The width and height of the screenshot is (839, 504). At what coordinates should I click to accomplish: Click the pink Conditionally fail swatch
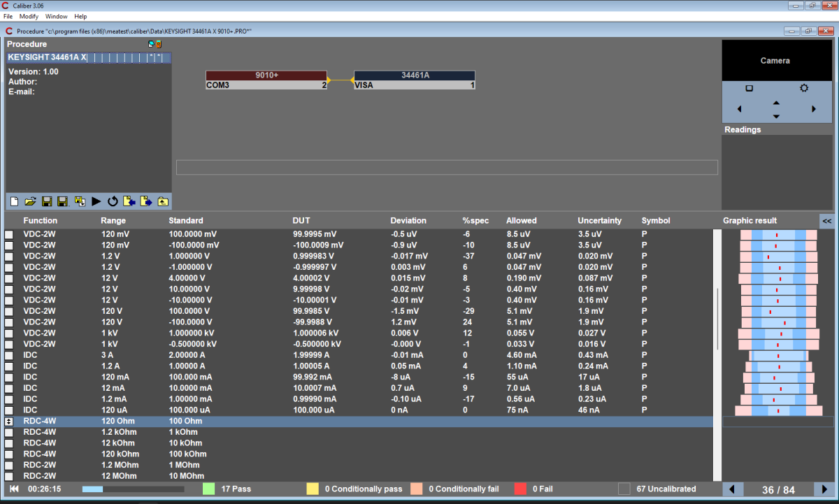click(417, 489)
